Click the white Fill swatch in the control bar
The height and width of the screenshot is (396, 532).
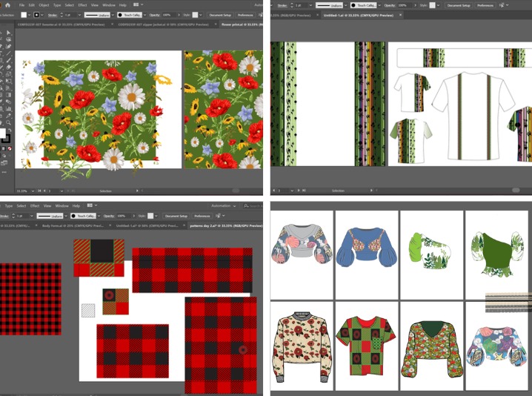click(23, 14)
